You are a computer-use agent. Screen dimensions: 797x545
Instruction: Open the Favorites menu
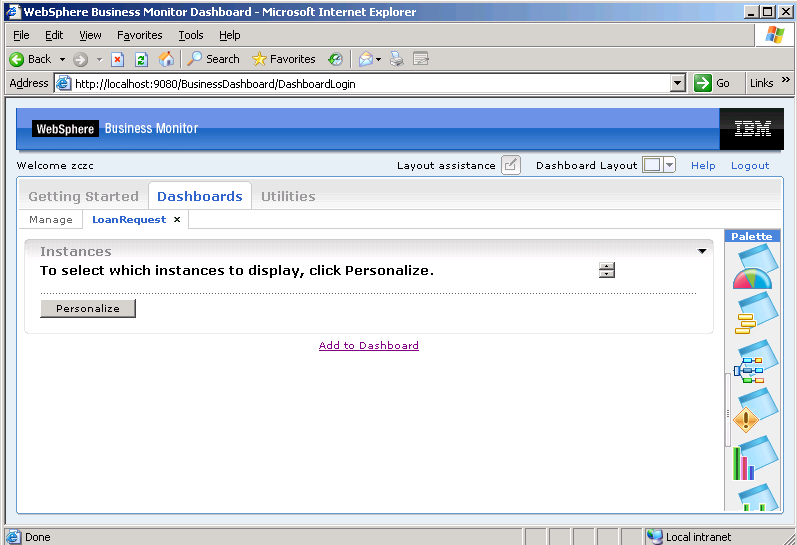140,35
